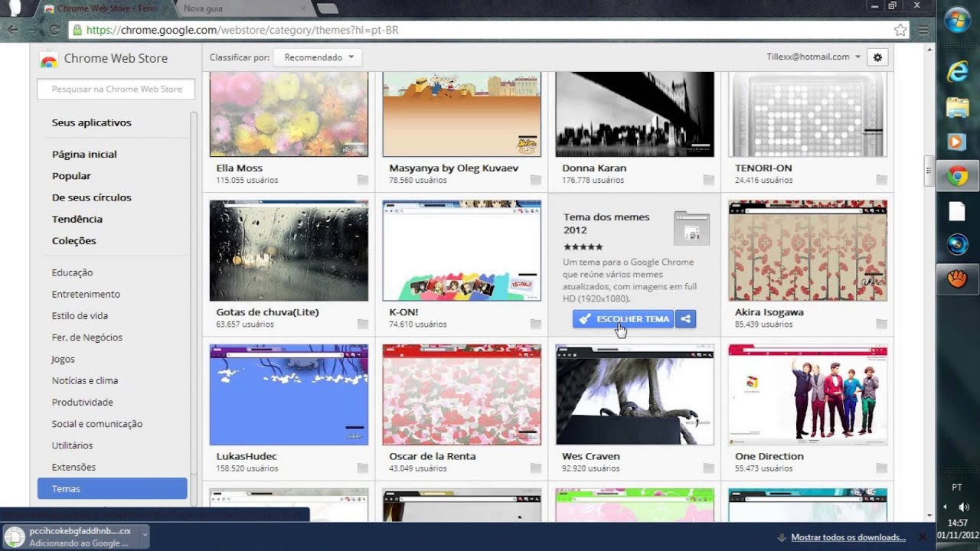Go to Página inicial in sidebar
The height and width of the screenshot is (551, 980).
click(x=84, y=155)
